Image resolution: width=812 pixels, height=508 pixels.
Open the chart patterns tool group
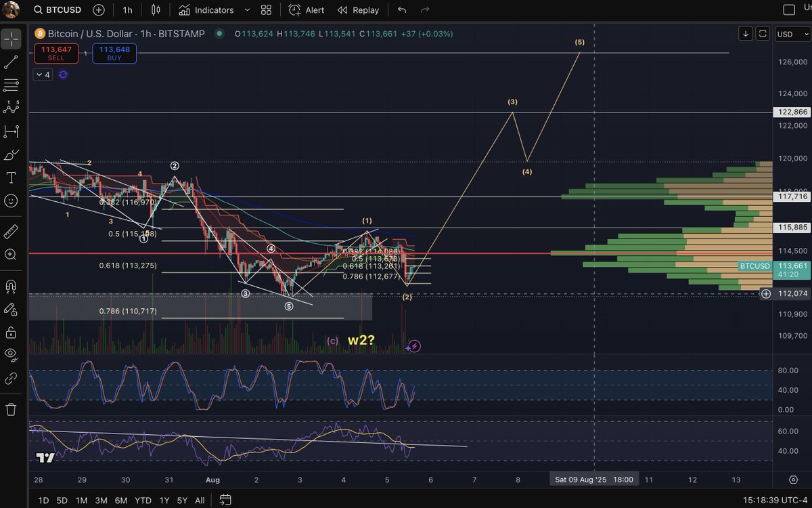[x=11, y=108]
